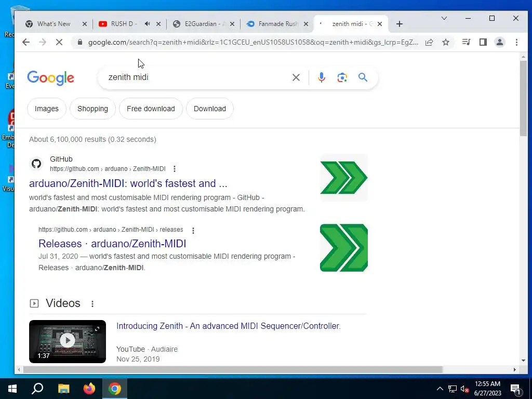The height and width of the screenshot is (399, 532).
Task: Click the address bar URL
Action: pos(253,43)
